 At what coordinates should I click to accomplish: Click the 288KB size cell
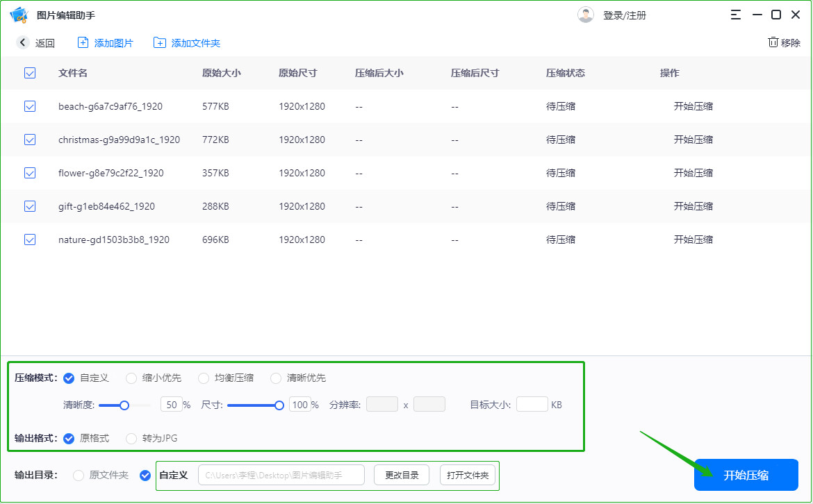pos(215,206)
